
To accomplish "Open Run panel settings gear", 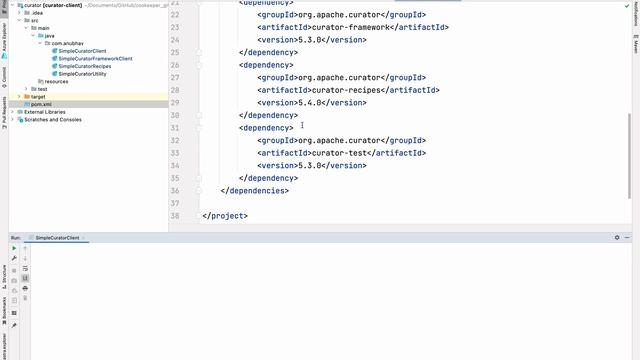I will tap(617, 238).
